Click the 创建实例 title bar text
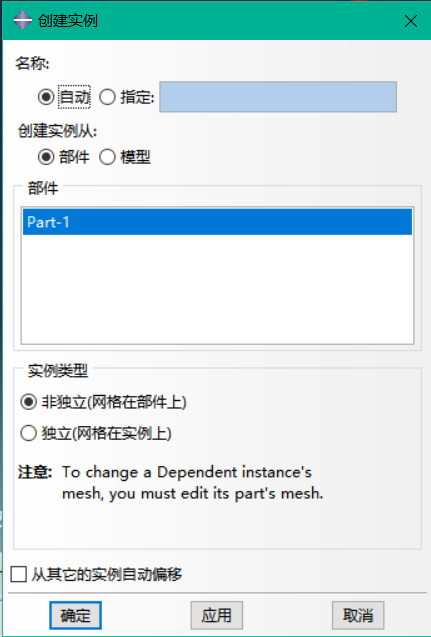431x637 pixels. pos(68,20)
